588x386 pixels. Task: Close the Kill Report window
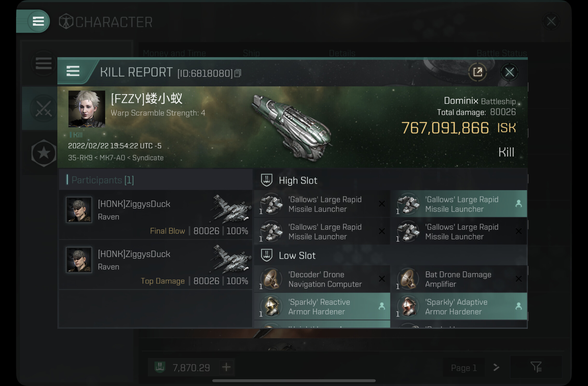click(509, 72)
